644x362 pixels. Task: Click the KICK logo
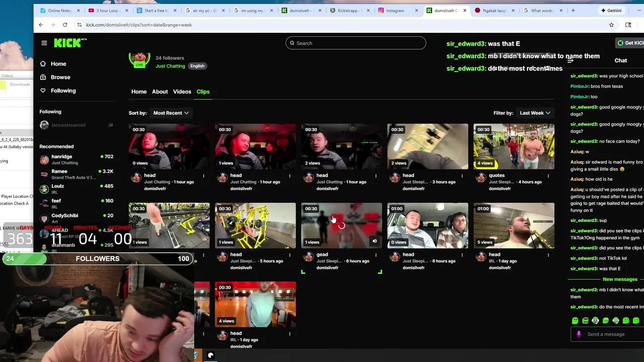point(70,43)
